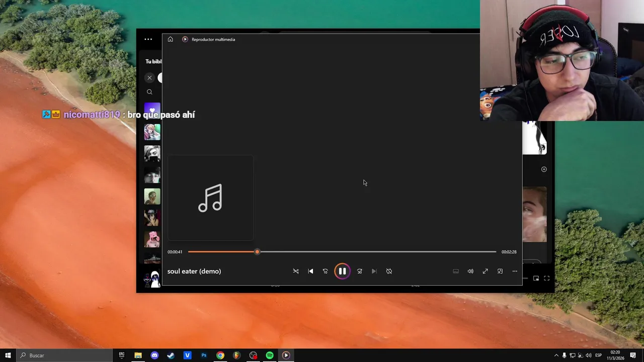The image size is (644, 362).
Task: Click the total duration 00:02:28
Action: 509,252
